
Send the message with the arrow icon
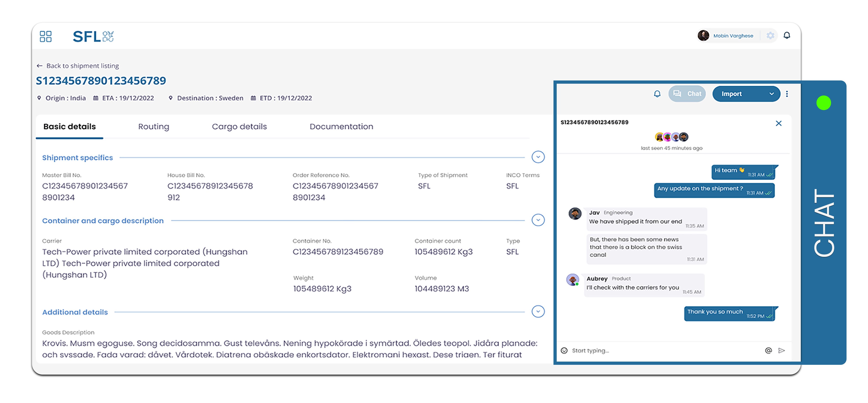pos(781,350)
